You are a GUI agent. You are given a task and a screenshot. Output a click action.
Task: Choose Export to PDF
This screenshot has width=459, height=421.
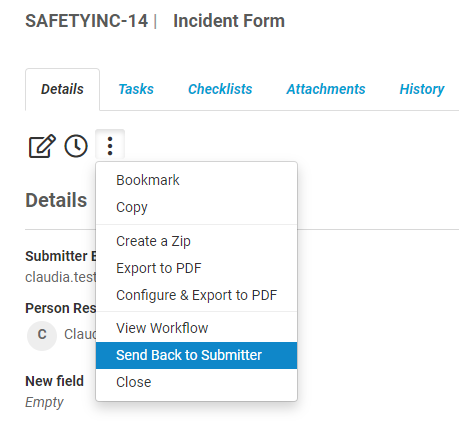click(x=196, y=268)
